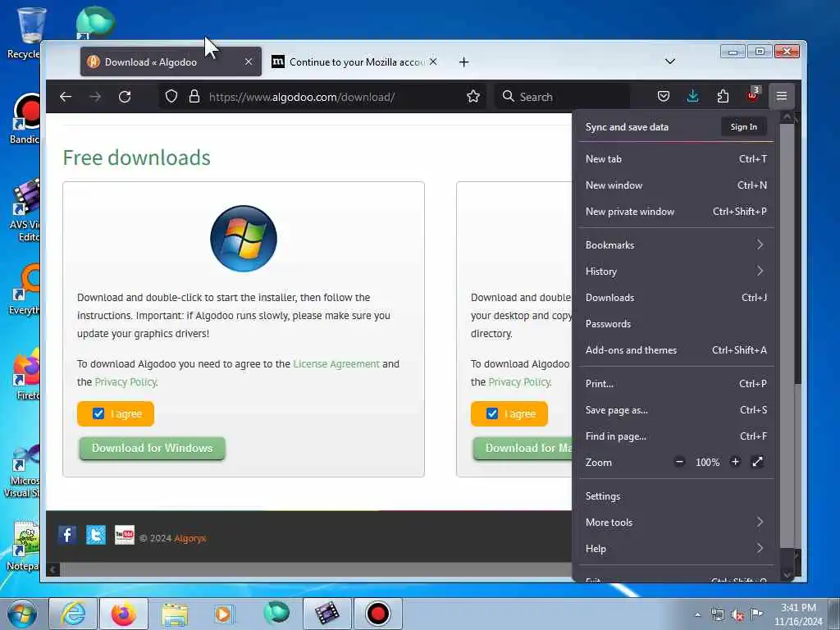Select Print... from the menu
The height and width of the screenshot is (630, 840).
(676, 384)
